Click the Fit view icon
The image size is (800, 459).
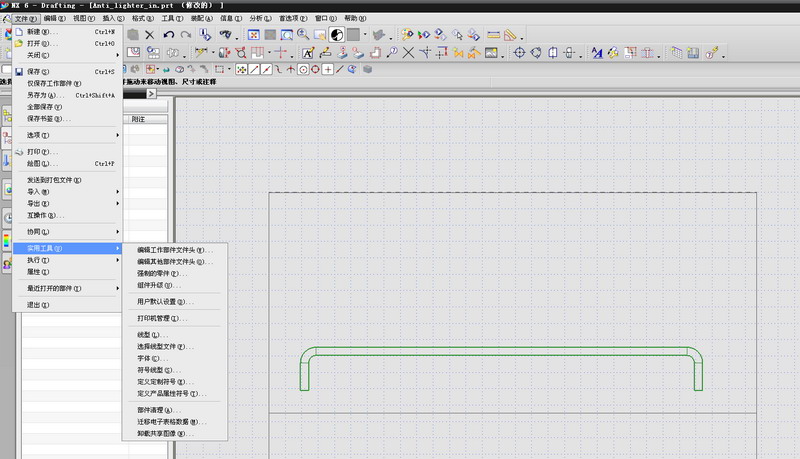254,35
